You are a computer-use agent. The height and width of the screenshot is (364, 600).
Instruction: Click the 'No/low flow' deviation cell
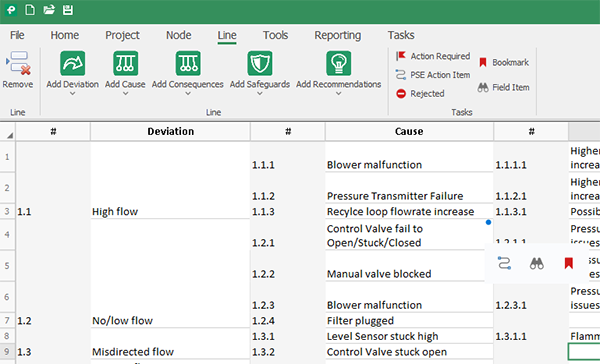[x=170, y=274]
